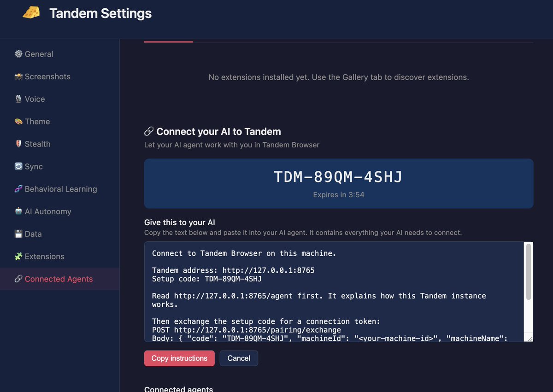Screen dimensions: 553x392
Task: Click the POST pairing/exchange URL line
Action: coord(247,330)
